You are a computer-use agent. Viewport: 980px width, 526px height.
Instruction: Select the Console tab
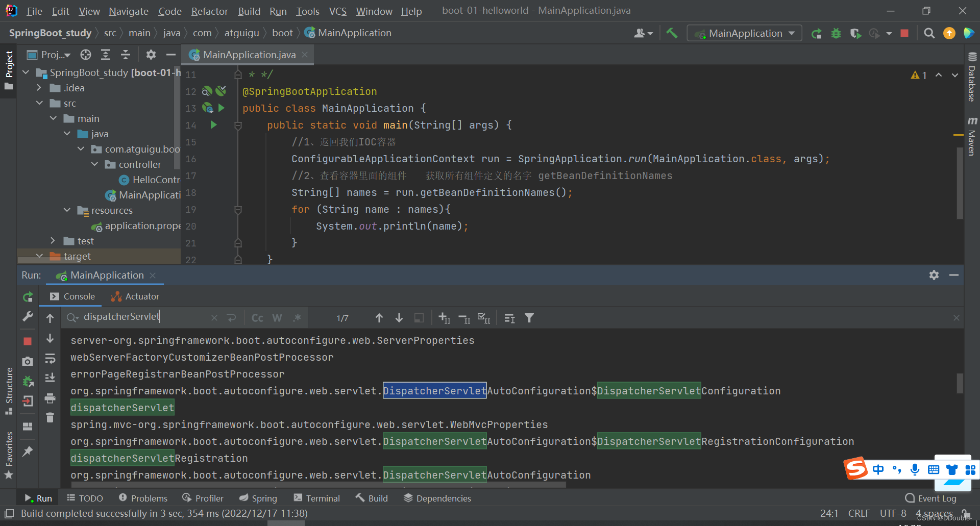click(x=72, y=296)
